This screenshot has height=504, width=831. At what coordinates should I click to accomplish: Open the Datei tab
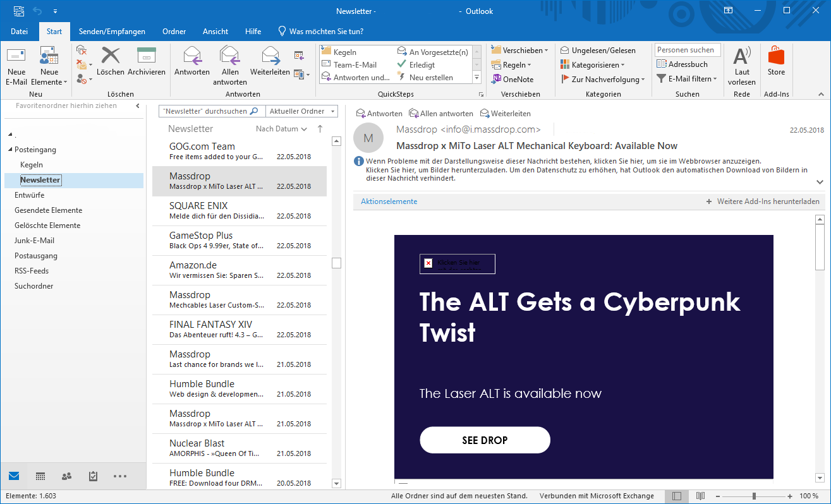(19, 32)
